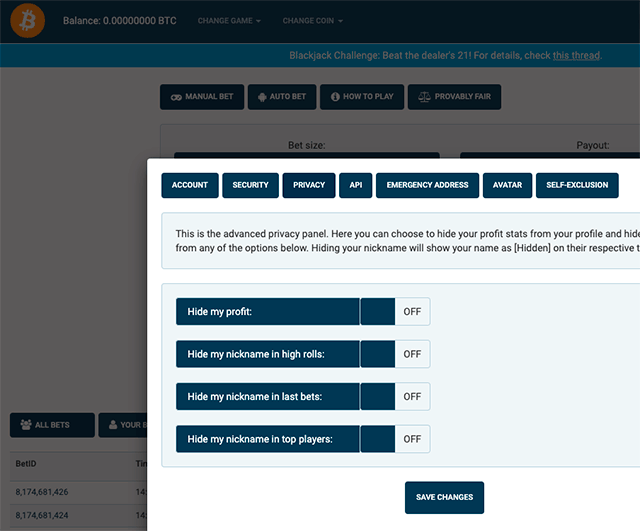Toggle the Hide my profit switch
Screen dimensions: 640x531
[x=394, y=312]
